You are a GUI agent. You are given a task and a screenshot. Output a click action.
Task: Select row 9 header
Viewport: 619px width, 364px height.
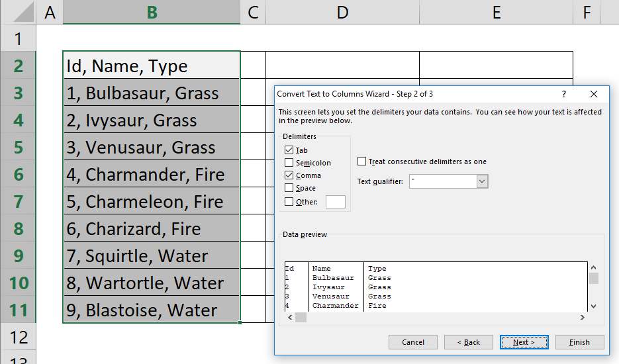[x=18, y=255]
